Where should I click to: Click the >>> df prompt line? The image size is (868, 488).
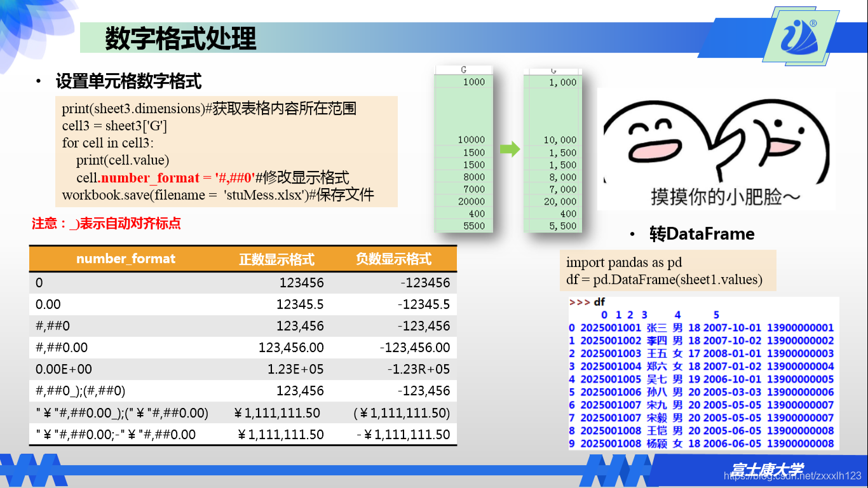point(587,302)
